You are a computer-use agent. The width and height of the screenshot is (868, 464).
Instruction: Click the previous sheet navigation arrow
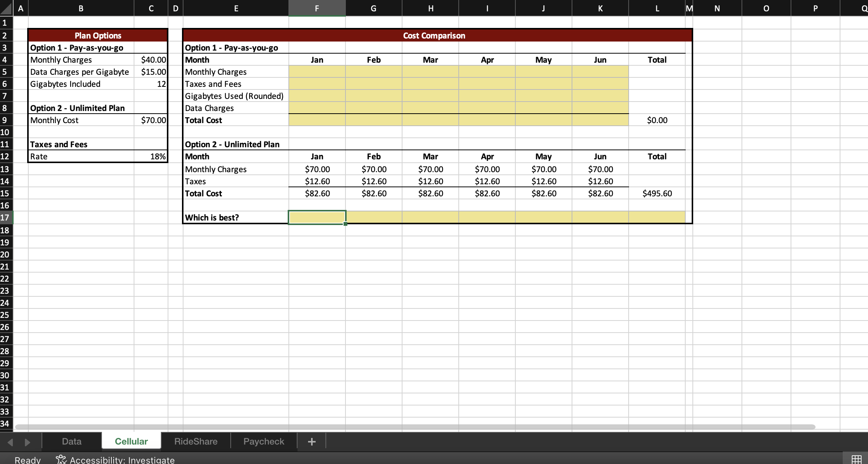tap(10, 441)
